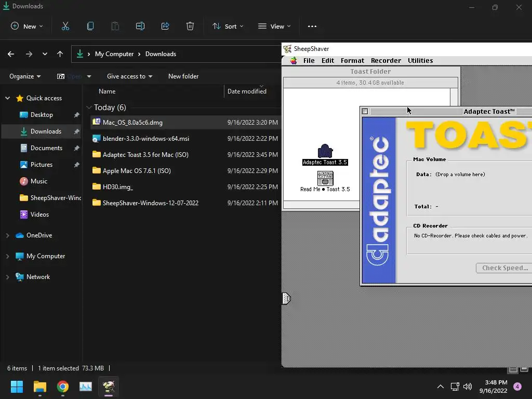Screen dimensions: 532x399
Task: Select Desktop in Quick access
Action: [42, 115]
